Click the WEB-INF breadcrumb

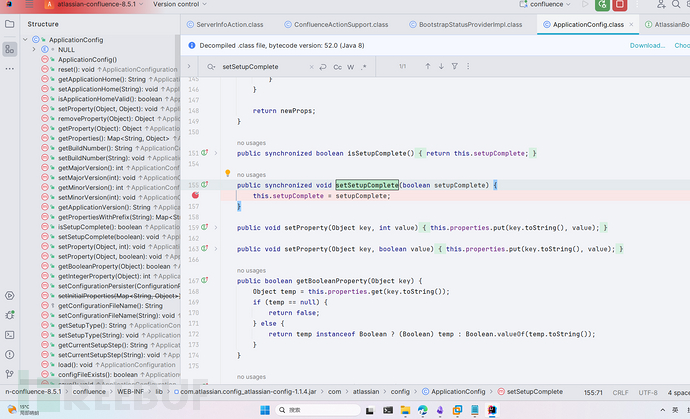[x=131, y=392]
